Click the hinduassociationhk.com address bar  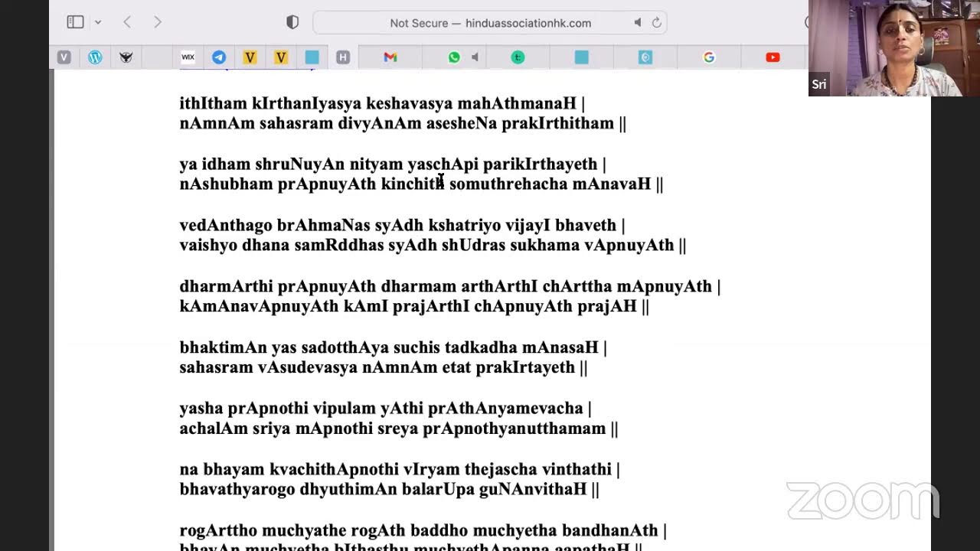pyautogui.click(x=490, y=23)
